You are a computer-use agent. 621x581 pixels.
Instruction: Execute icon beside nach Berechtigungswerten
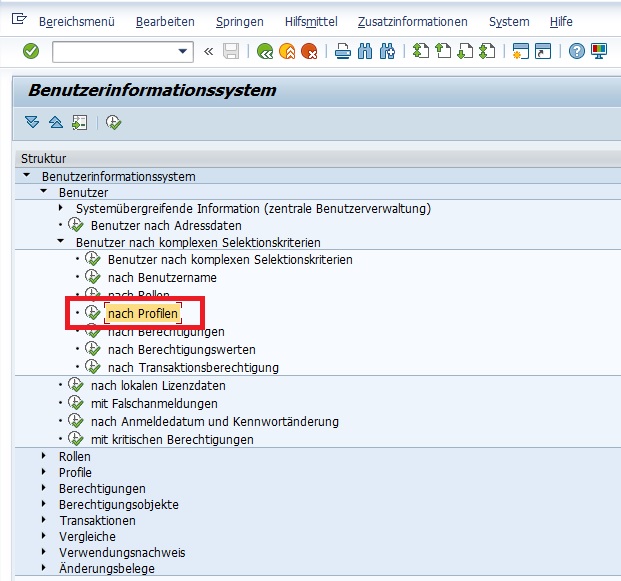tap(93, 349)
